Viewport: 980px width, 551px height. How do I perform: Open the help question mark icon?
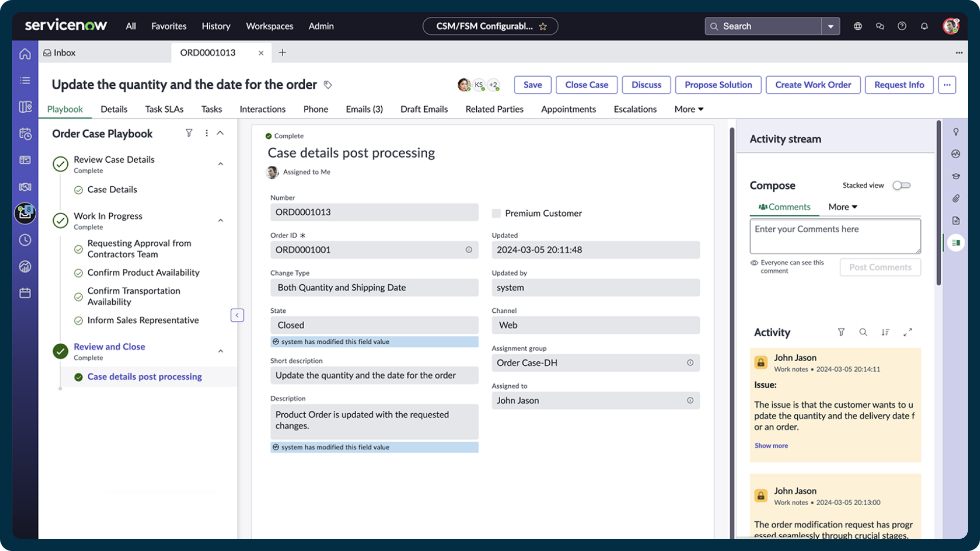pos(902,26)
